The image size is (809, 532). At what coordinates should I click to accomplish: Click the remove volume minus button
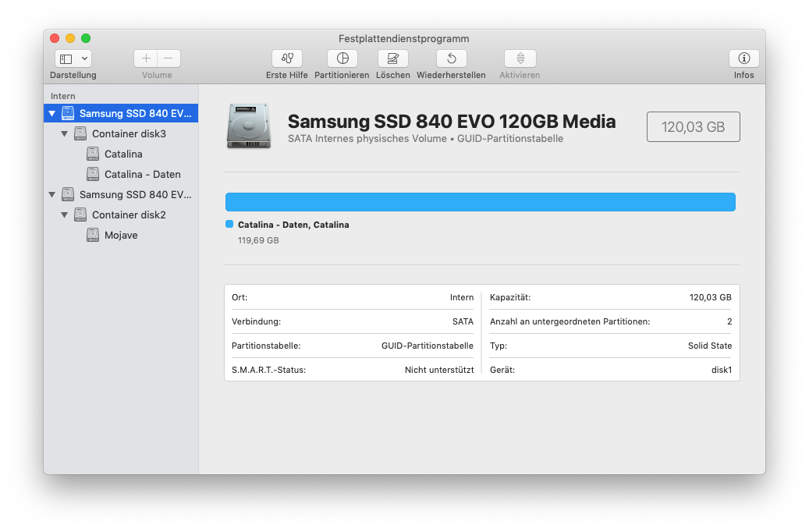pos(169,59)
